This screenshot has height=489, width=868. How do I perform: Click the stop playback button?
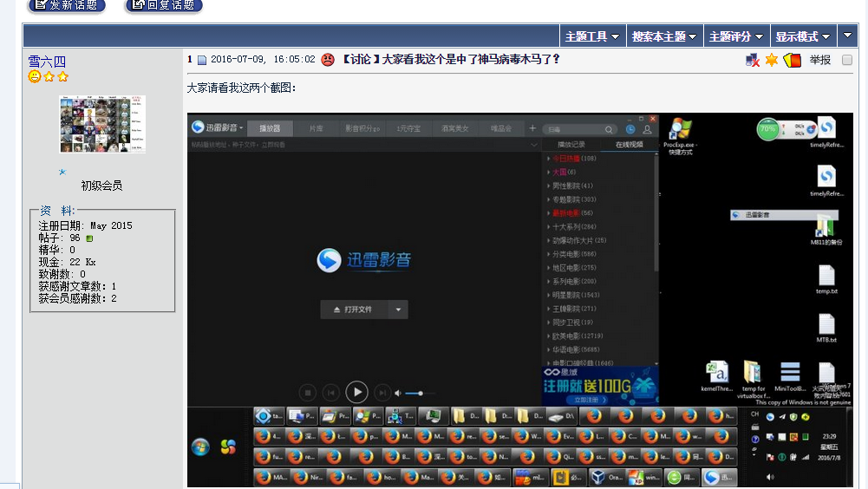coord(308,393)
